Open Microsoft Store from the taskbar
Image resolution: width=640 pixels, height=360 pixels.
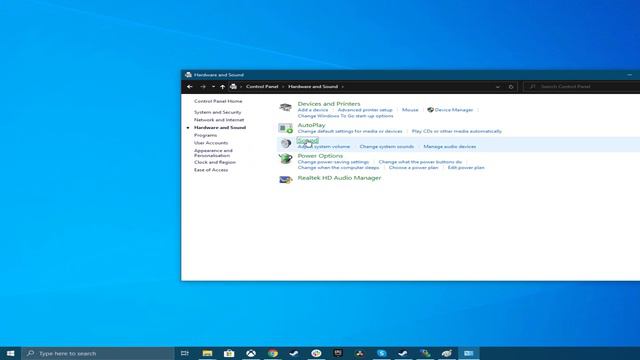point(229,353)
